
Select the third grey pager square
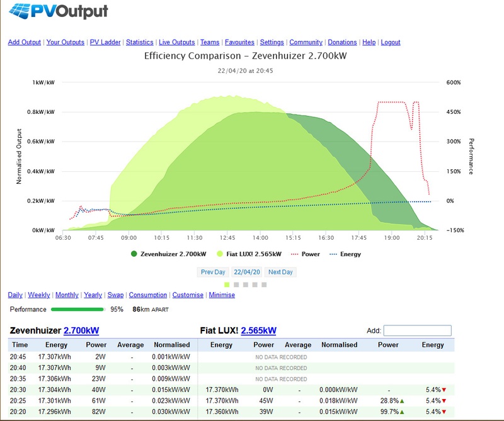click(x=246, y=284)
